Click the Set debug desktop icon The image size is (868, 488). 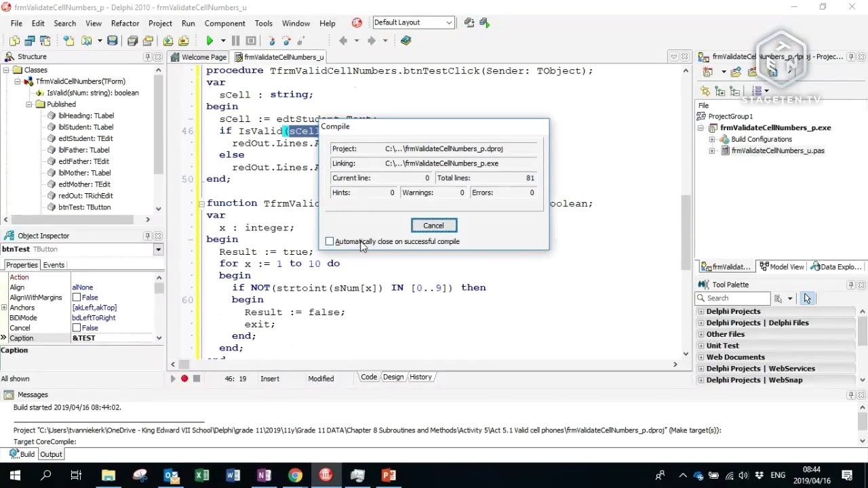[x=484, y=23]
